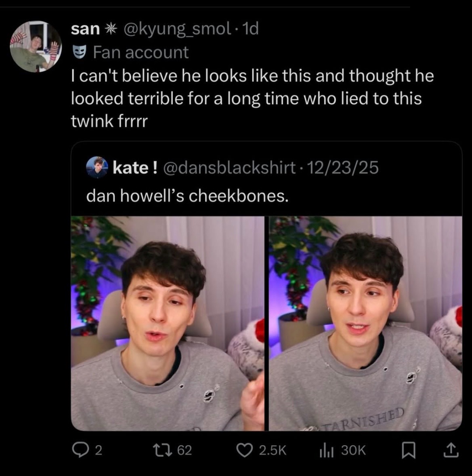Like the post with the heart icon
The image size is (472, 476).
coord(244,450)
